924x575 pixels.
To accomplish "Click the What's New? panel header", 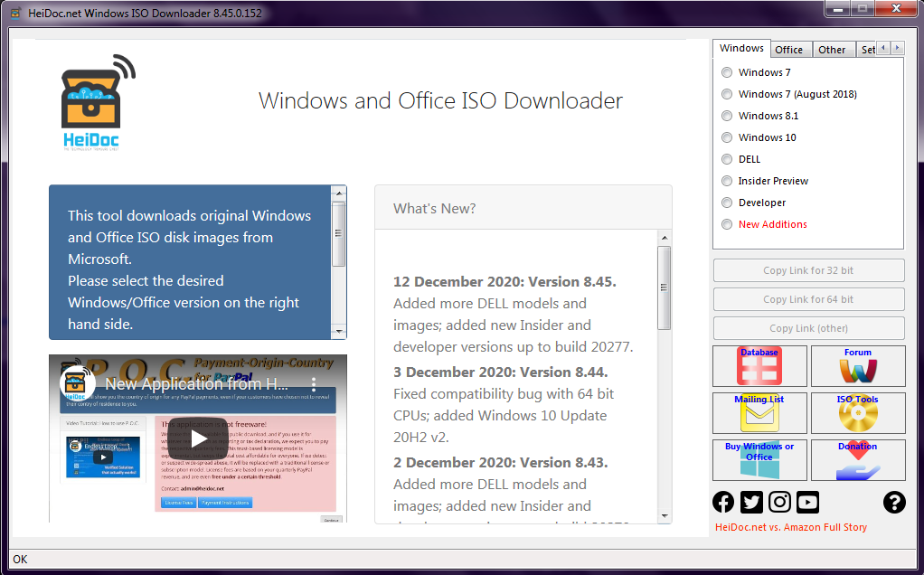I will [523, 208].
